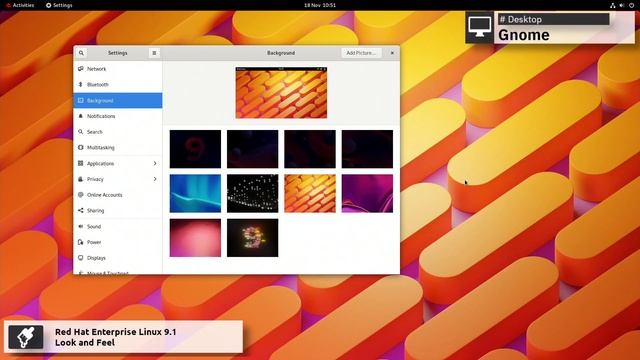This screenshot has width=640, height=360.
Task: Close the Settings window
Action: coord(392,53)
